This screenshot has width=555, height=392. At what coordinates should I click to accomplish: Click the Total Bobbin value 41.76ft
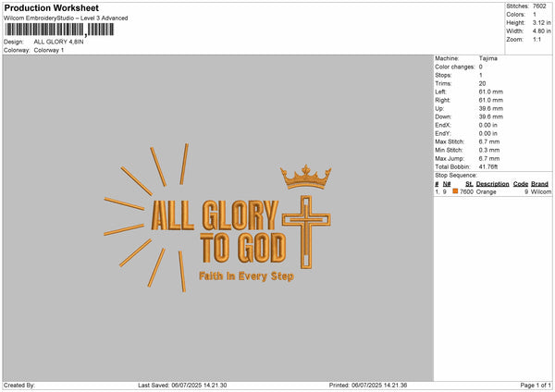[488, 166]
